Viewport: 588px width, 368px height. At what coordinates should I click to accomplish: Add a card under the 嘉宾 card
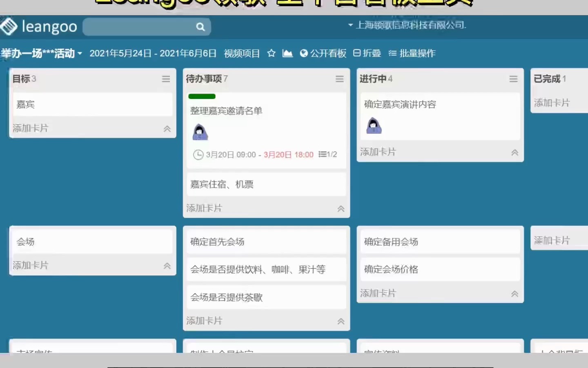(31, 128)
